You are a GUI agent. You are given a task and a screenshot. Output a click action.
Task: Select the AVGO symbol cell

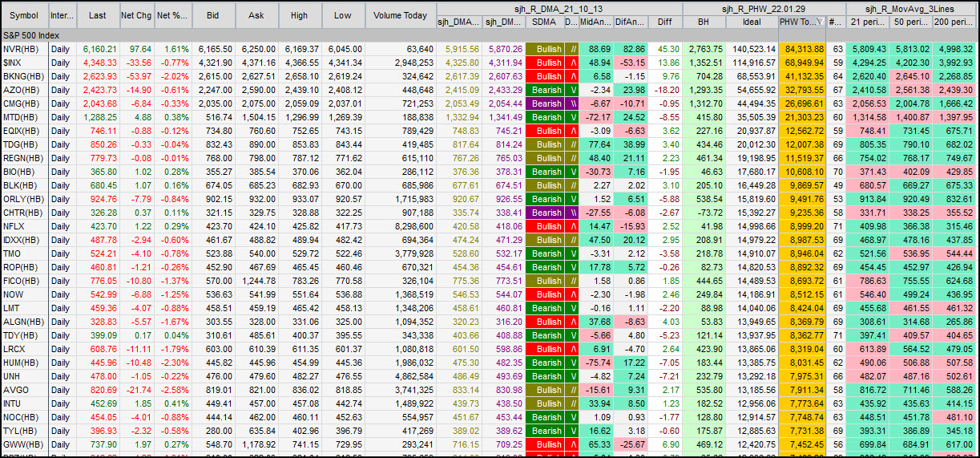[23, 390]
